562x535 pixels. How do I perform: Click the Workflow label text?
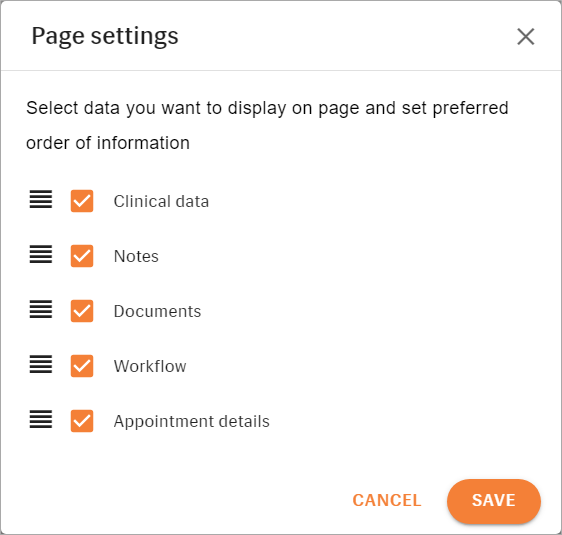(150, 366)
